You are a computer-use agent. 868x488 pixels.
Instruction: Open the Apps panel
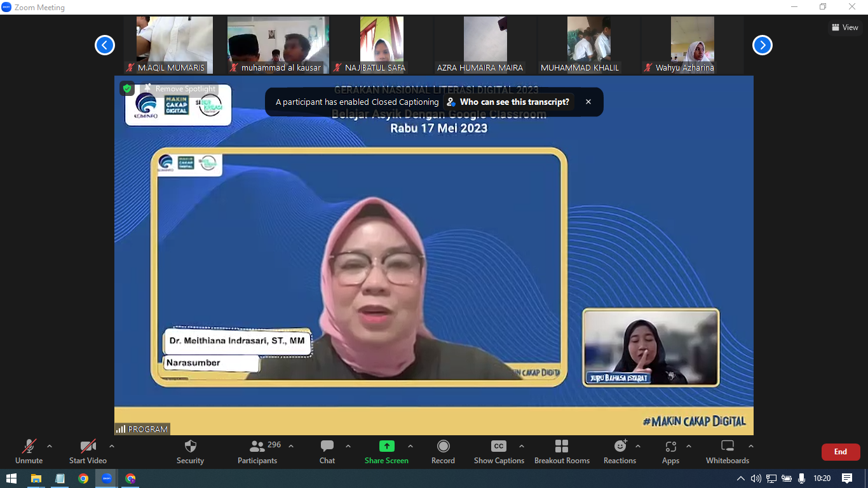[x=670, y=451]
